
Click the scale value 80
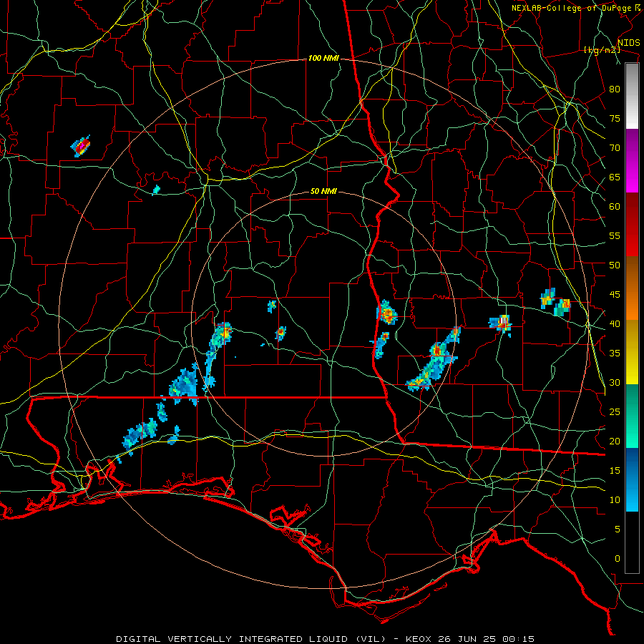point(615,89)
